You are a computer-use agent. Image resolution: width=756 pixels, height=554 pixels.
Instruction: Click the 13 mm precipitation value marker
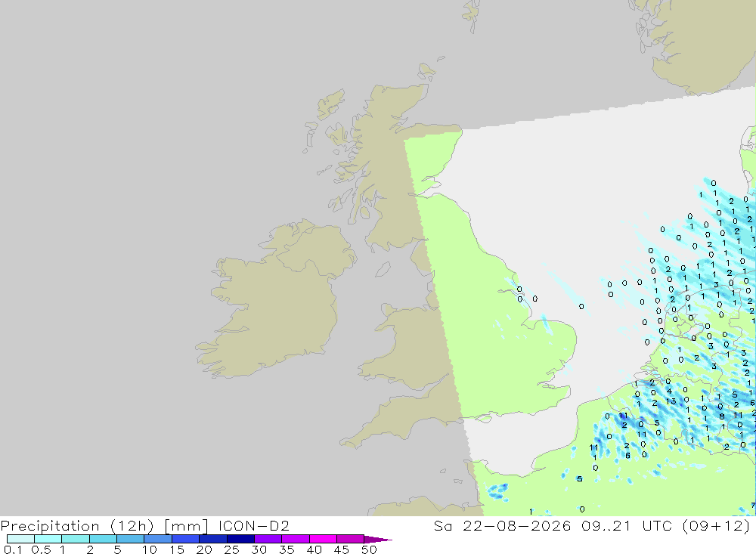click(x=671, y=401)
